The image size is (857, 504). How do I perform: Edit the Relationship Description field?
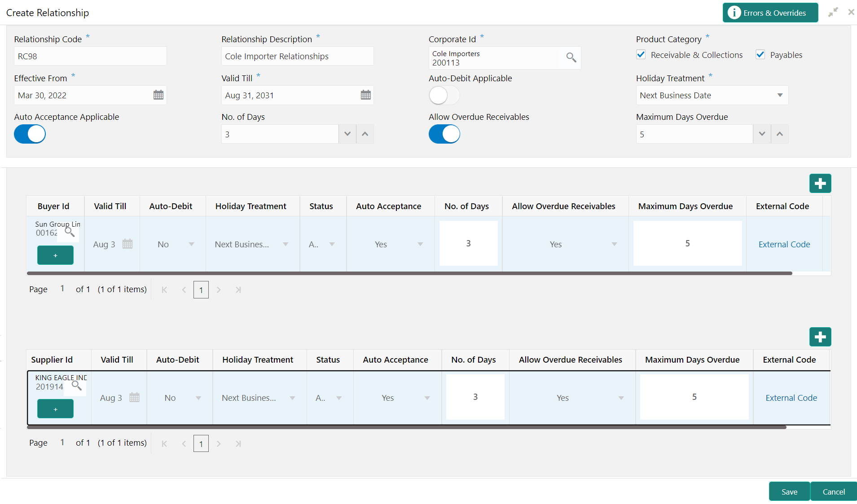pyautogui.click(x=297, y=56)
